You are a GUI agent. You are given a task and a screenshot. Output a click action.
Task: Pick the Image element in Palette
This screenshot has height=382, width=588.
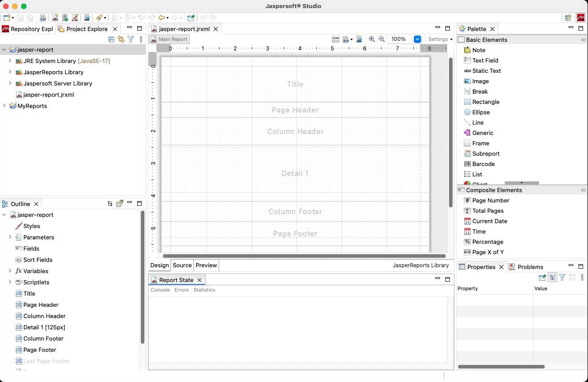coord(476,81)
